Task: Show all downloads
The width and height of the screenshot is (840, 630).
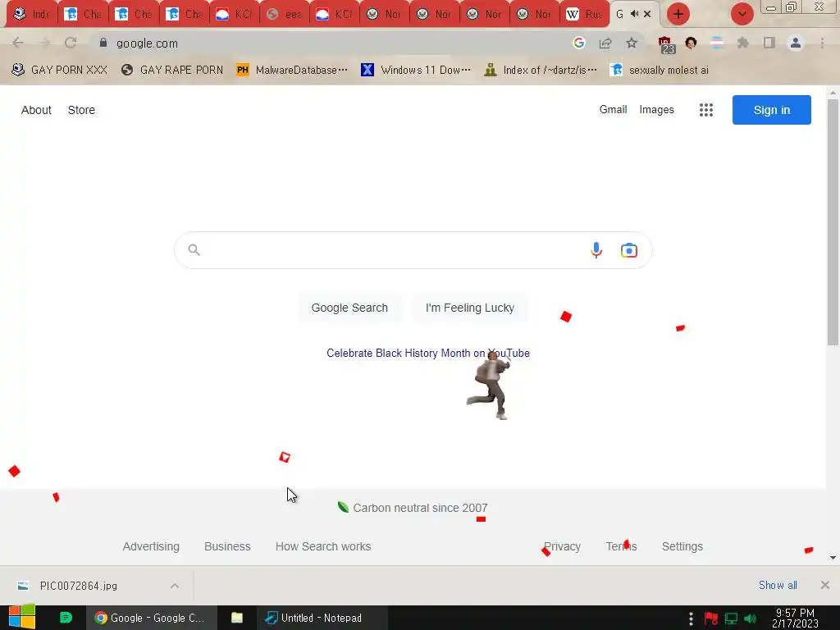Action: tap(778, 585)
